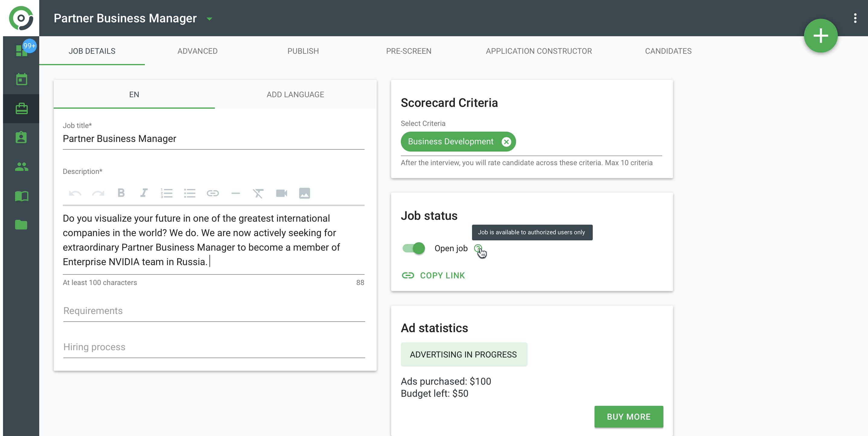Screen dimensions: 868x436
Task: Switch to the Advanced tab
Action: click(197, 51)
